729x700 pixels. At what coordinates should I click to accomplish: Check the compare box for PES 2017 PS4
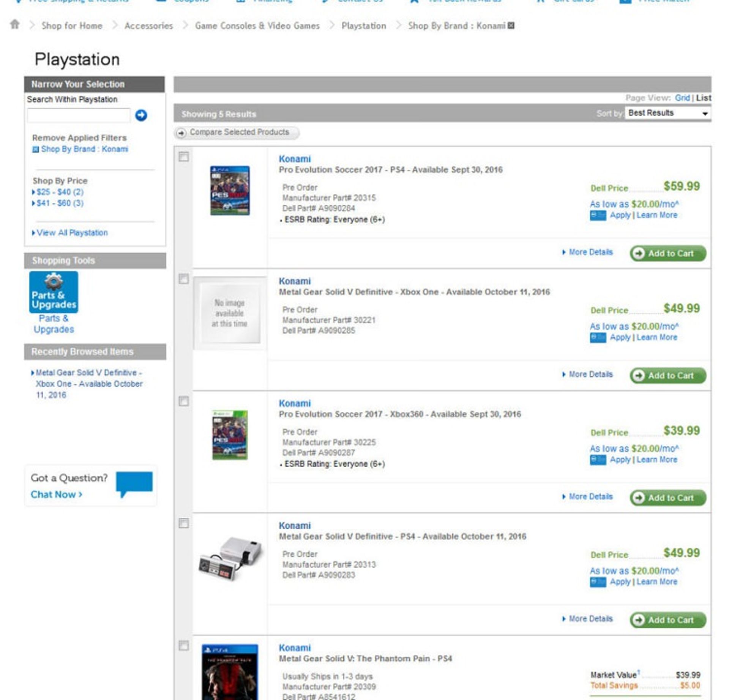tap(184, 156)
